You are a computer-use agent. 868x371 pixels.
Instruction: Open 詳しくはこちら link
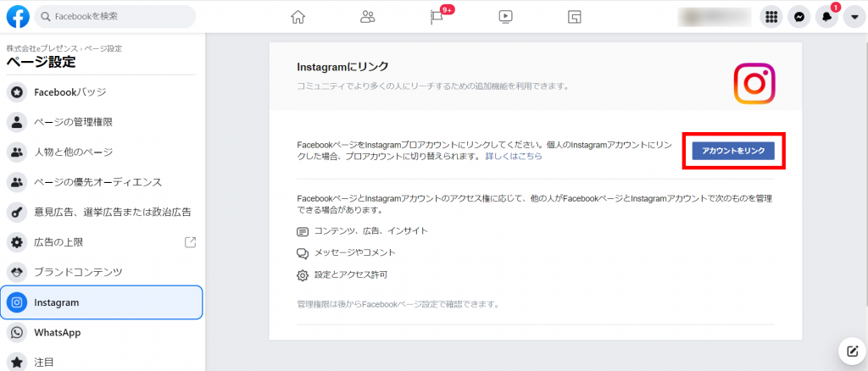(514, 157)
